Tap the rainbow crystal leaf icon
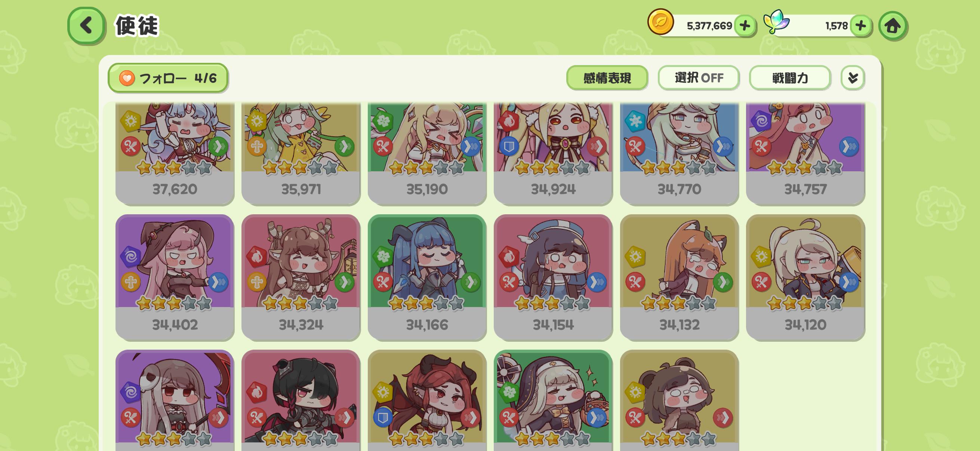 [x=776, y=21]
